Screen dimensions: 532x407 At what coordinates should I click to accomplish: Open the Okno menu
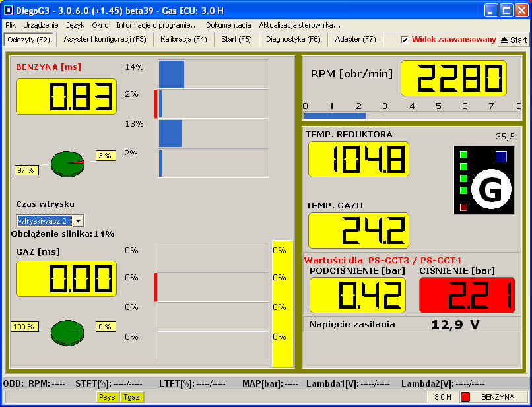click(x=100, y=25)
